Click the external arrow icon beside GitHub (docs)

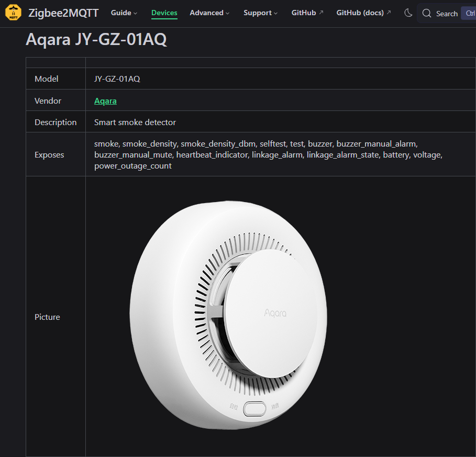click(389, 13)
